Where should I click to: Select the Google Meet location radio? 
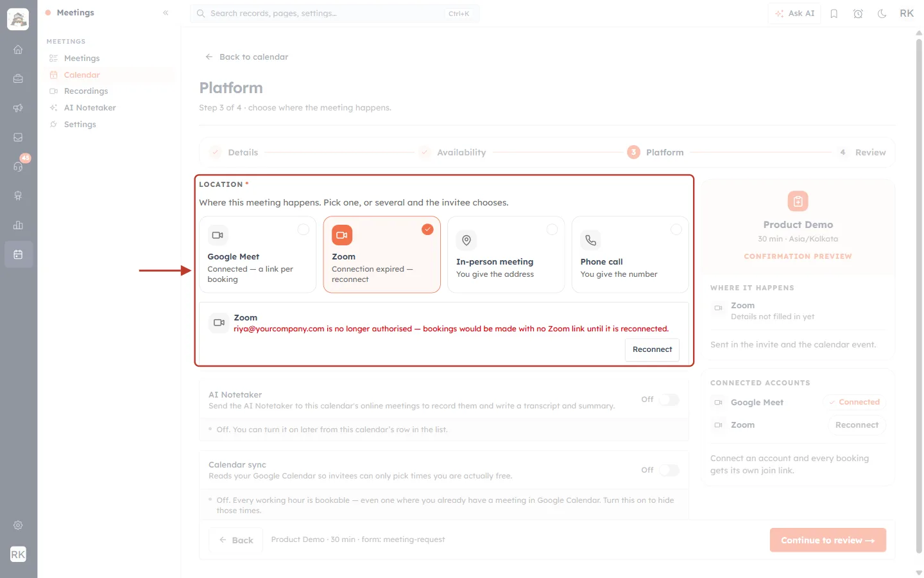304,229
